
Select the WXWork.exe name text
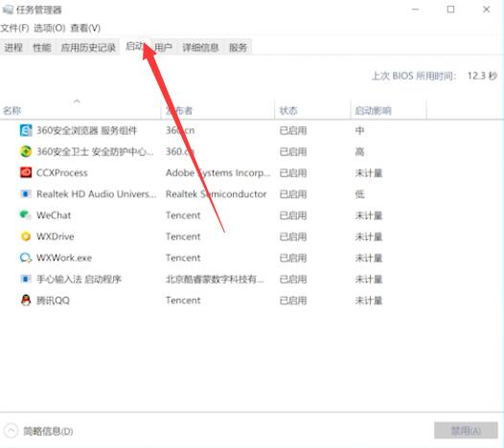(x=64, y=258)
